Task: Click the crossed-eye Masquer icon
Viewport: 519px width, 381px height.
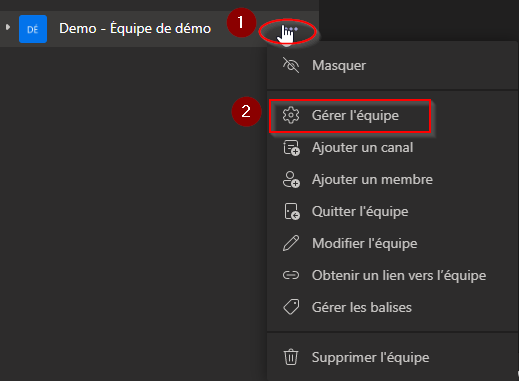Action: click(x=291, y=65)
